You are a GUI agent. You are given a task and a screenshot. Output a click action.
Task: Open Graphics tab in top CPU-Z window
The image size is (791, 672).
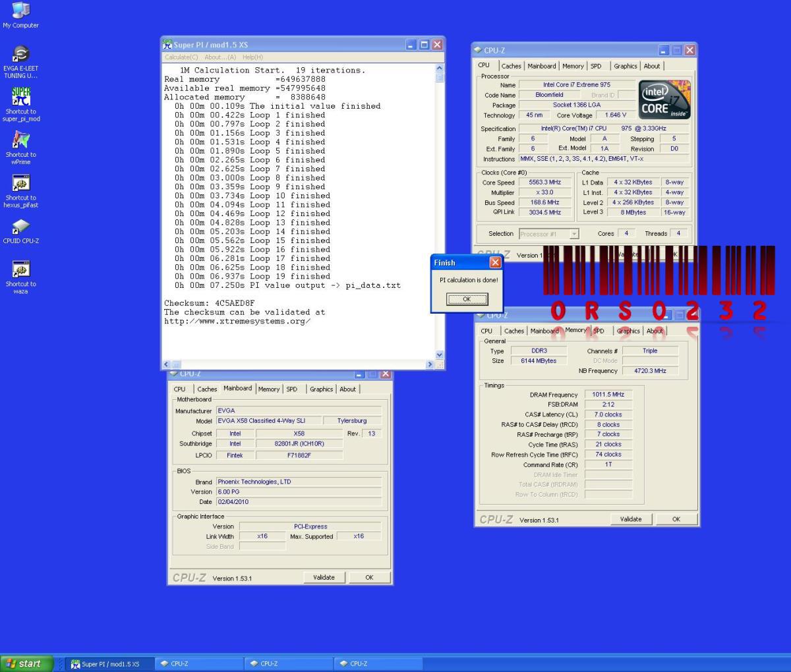[626, 66]
